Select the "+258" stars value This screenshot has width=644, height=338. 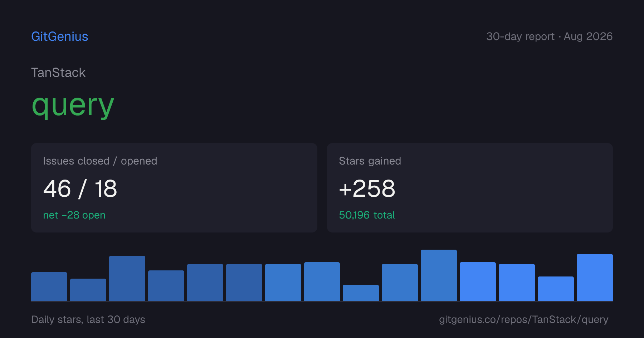pyautogui.click(x=367, y=188)
